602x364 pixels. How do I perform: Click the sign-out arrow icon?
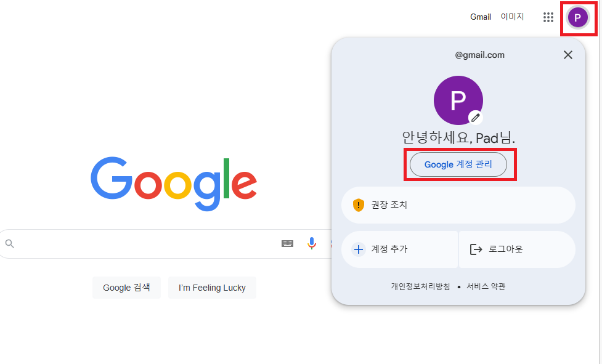(x=476, y=249)
